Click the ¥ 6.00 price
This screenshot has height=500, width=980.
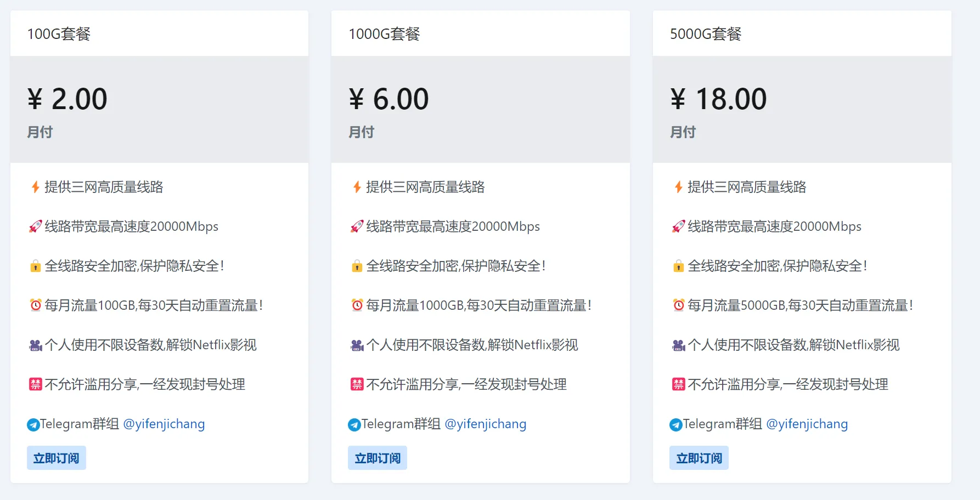(x=388, y=99)
